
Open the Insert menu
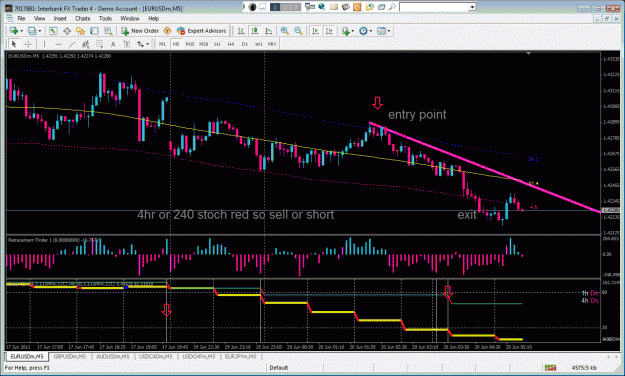[x=60, y=18]
